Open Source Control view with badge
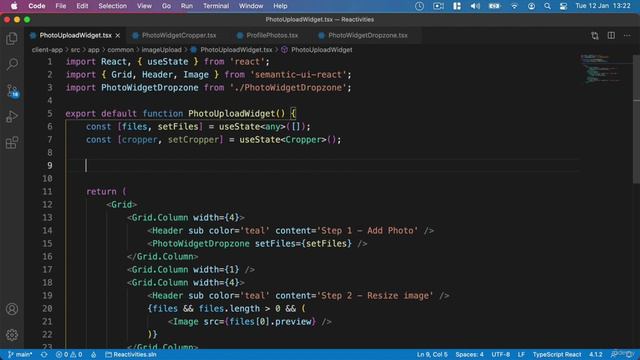This screenshot has width=640, height=360. (x=12, y=91)
